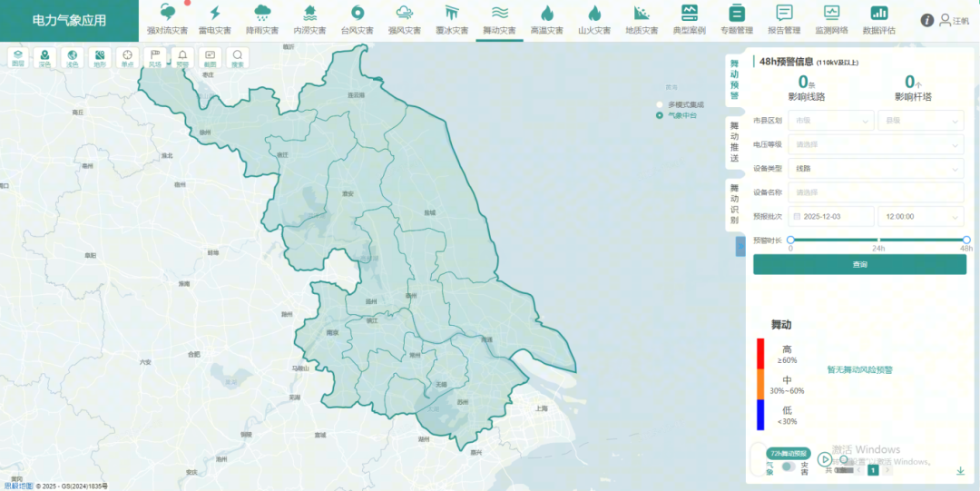Click the 48h handle on 预警时长 slider
980x491 pixels.
click(966, 240)
